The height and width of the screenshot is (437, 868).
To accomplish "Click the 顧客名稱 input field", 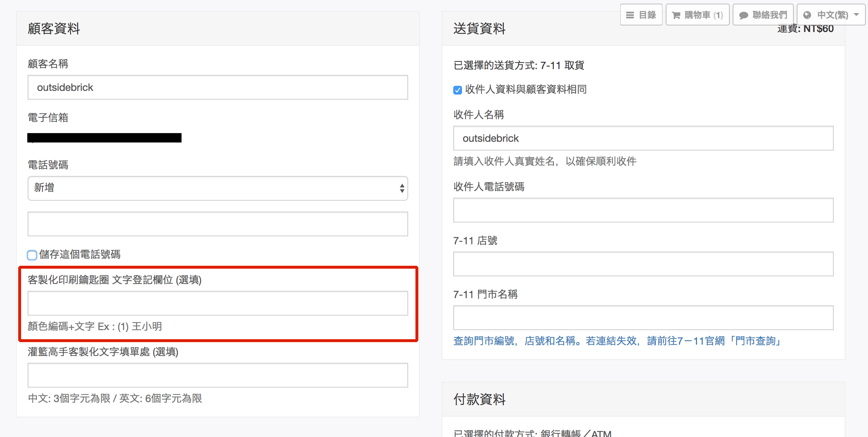I will [x=218, y=87].
